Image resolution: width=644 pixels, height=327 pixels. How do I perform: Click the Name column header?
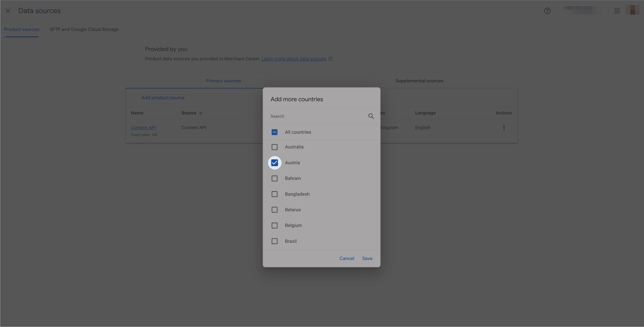(x=137, y=113)
